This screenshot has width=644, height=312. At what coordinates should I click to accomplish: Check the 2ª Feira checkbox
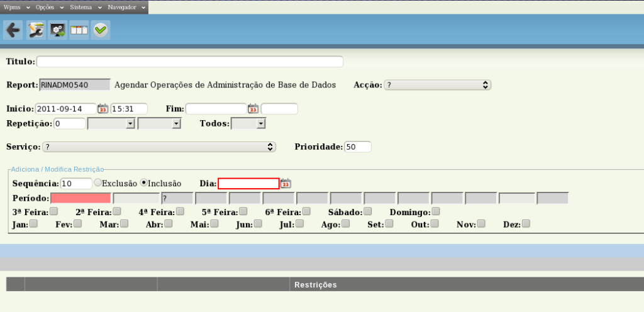(117, 211)
